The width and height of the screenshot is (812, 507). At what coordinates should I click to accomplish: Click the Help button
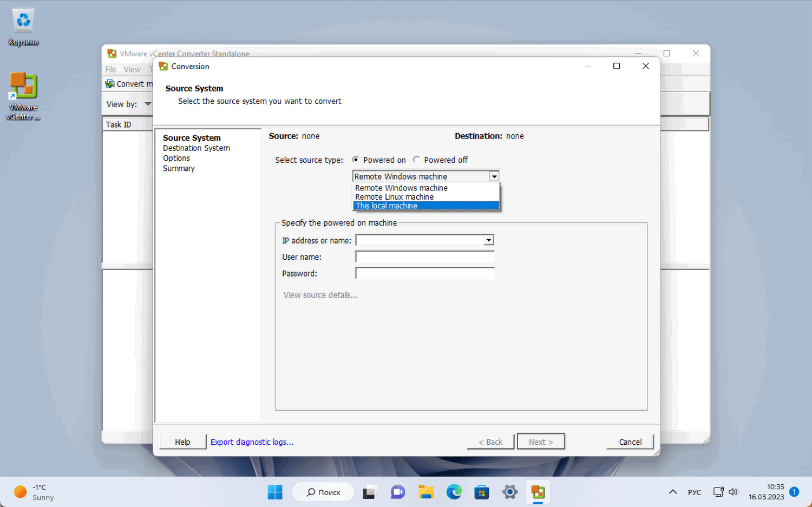click(x=182, y=442)
